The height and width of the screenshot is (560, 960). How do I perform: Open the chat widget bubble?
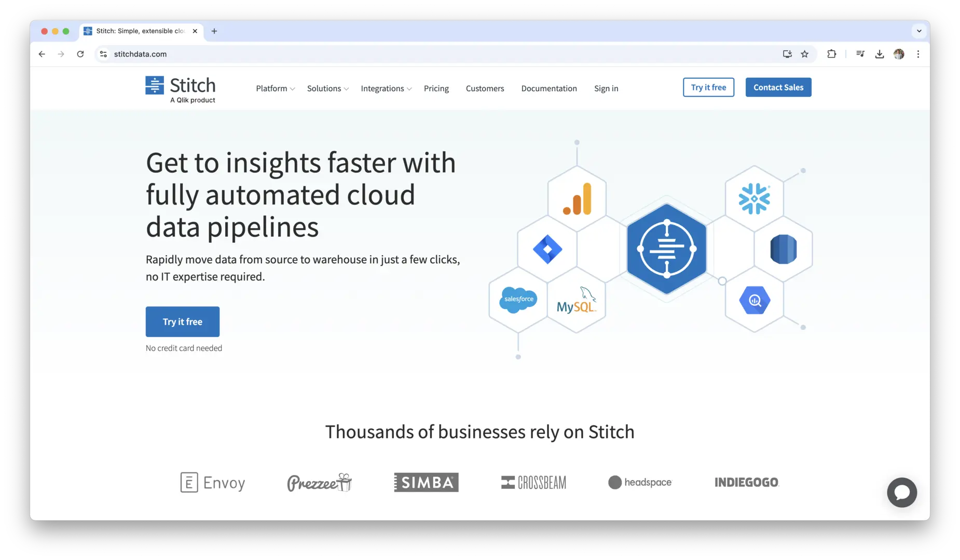point(901,492)
